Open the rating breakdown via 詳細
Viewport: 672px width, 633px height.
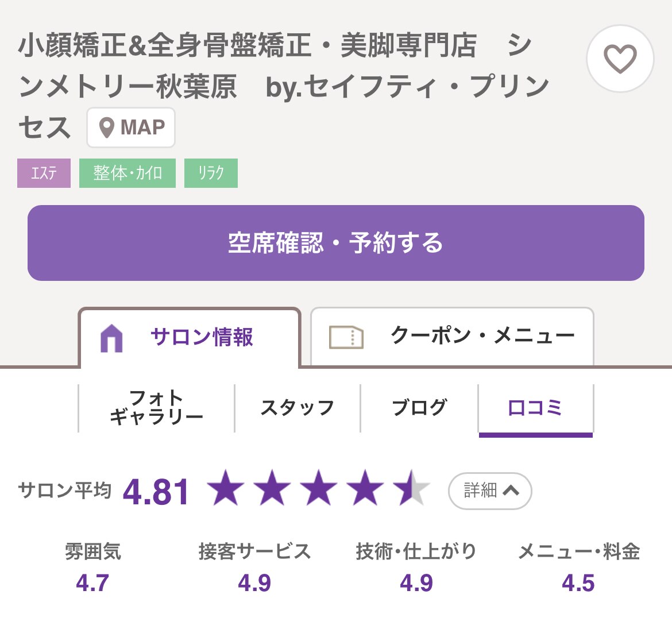pyautogui.click(x=489, y=491)
